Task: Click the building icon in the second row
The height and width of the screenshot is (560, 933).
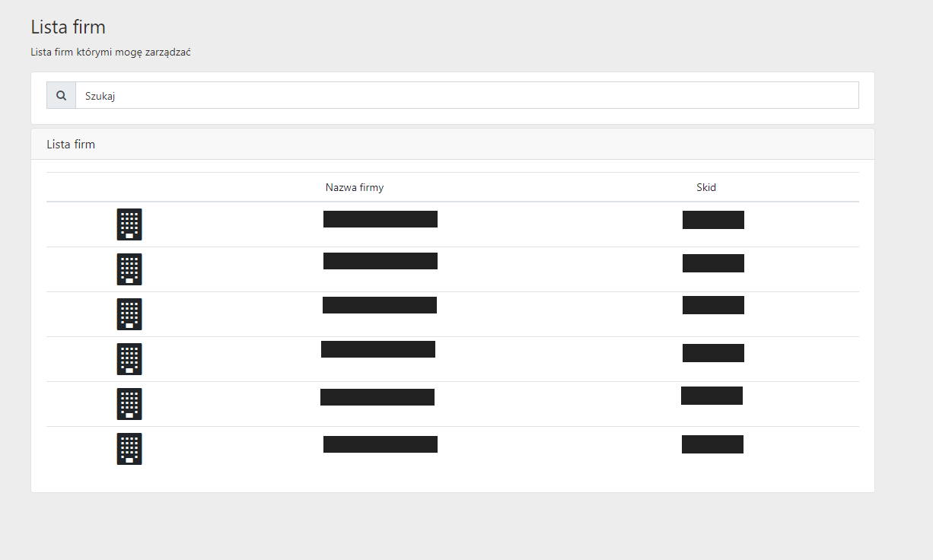Action: point(129,269)
